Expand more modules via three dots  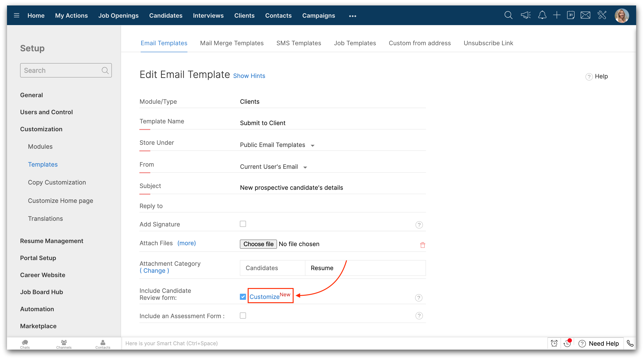click(x=353, y=16)
